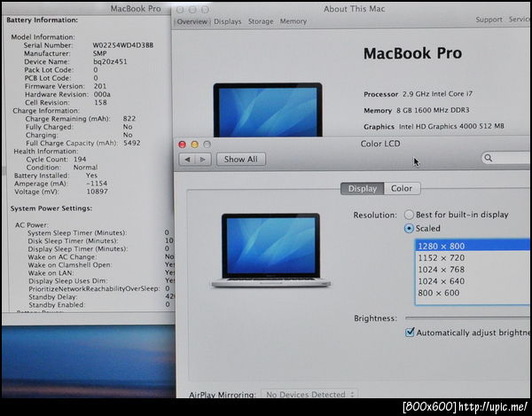Adjust the Brightness slider
This screenshot has height=416, width=532.
tap(468, 318)
